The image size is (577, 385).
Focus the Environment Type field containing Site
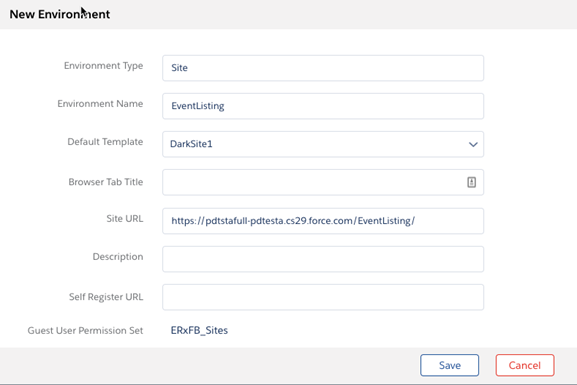pos(323,68)
